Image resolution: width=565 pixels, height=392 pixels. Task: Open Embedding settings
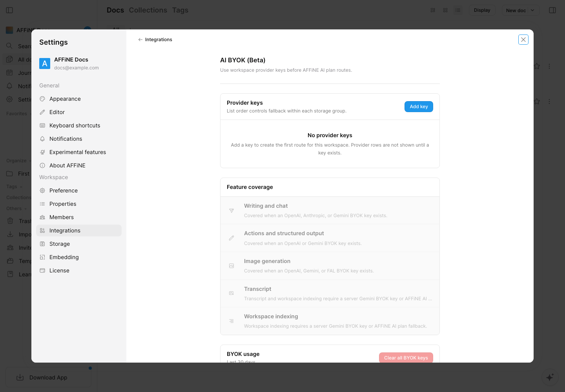point(79,257)
